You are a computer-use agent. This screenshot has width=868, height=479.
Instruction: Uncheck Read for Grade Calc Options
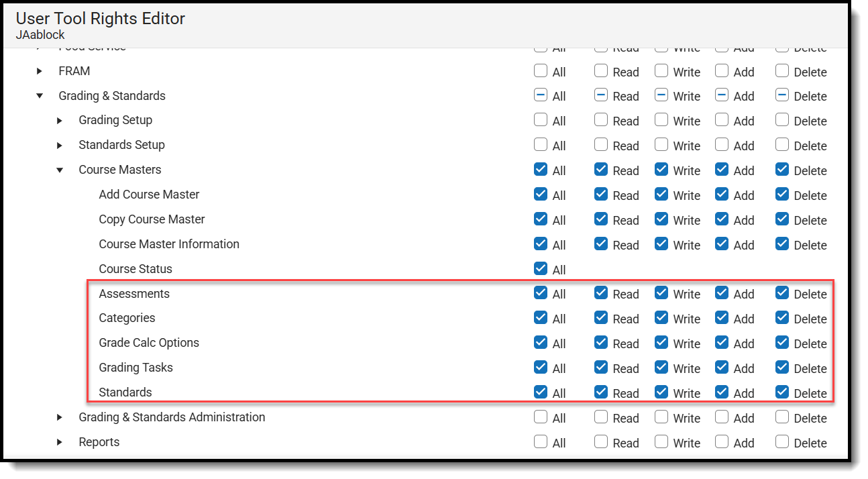click(601, 343)
